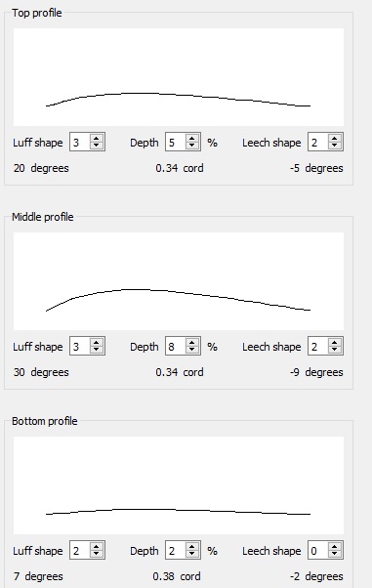Decrease Top profile Depth percentage

point(192,146)
